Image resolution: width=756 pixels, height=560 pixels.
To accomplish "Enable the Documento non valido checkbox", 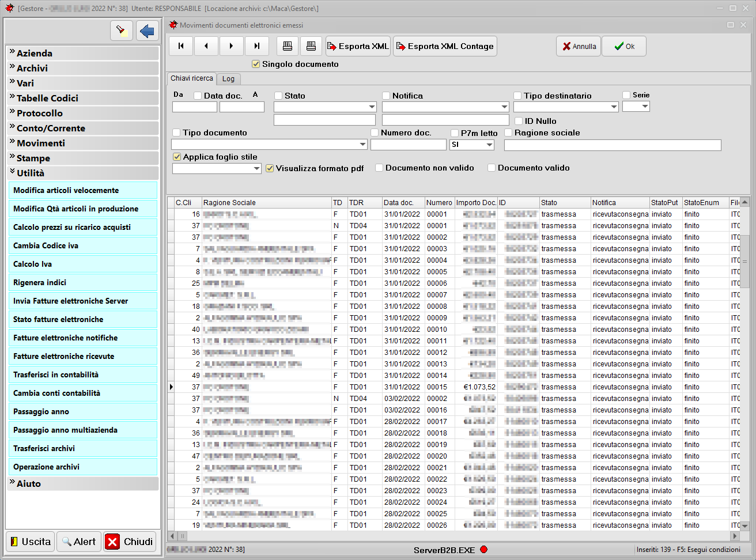I will coord(379,168).
